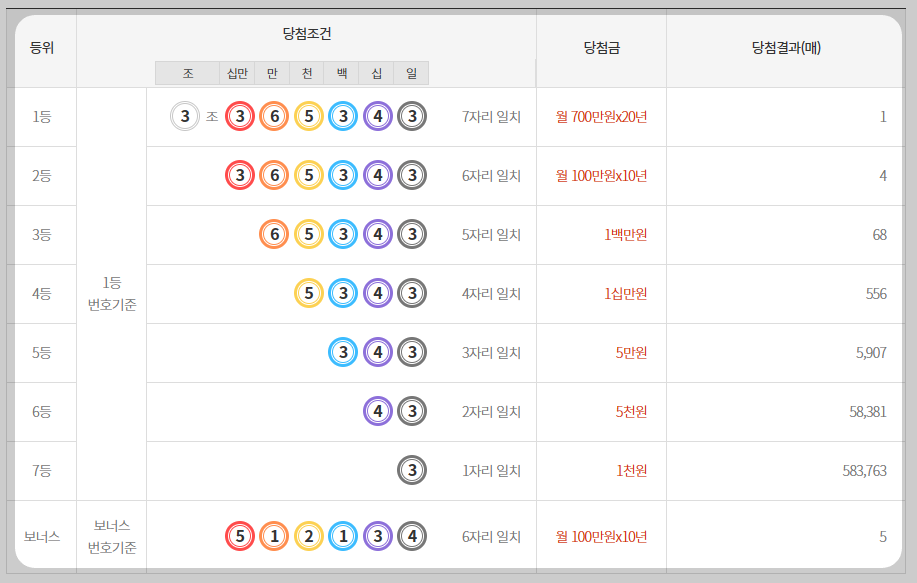Image resolution: width=917 pixels, height=583 pixels.
Task: Click the 십만 digit header cell
Action: (237, 73)
